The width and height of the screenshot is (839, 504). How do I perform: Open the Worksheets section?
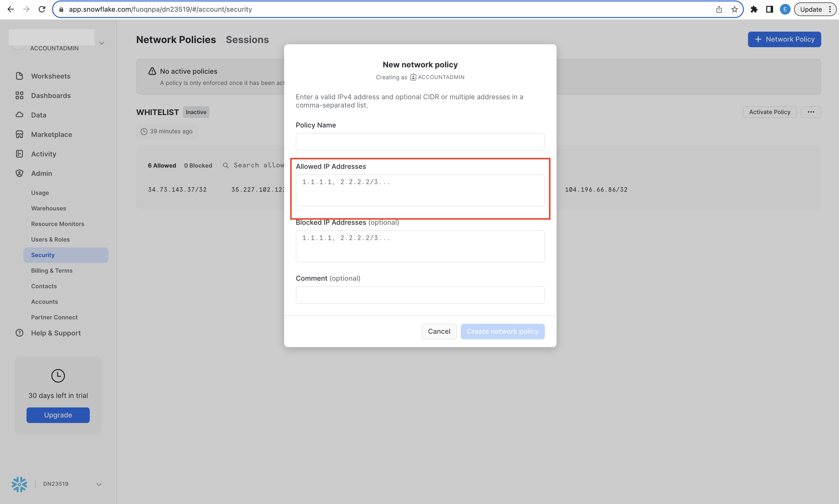tap(51, 76)
